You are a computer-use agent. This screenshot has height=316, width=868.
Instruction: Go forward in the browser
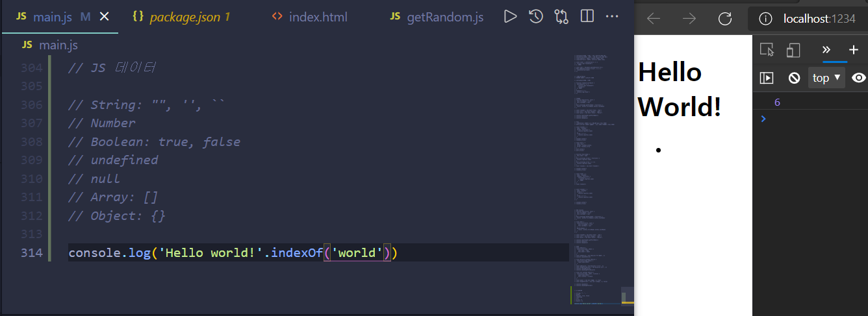689,19
